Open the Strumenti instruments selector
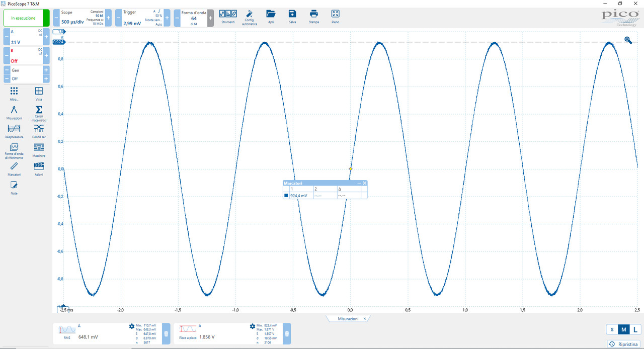The width and height of the screenshot is (644, 349). [228, 17]
